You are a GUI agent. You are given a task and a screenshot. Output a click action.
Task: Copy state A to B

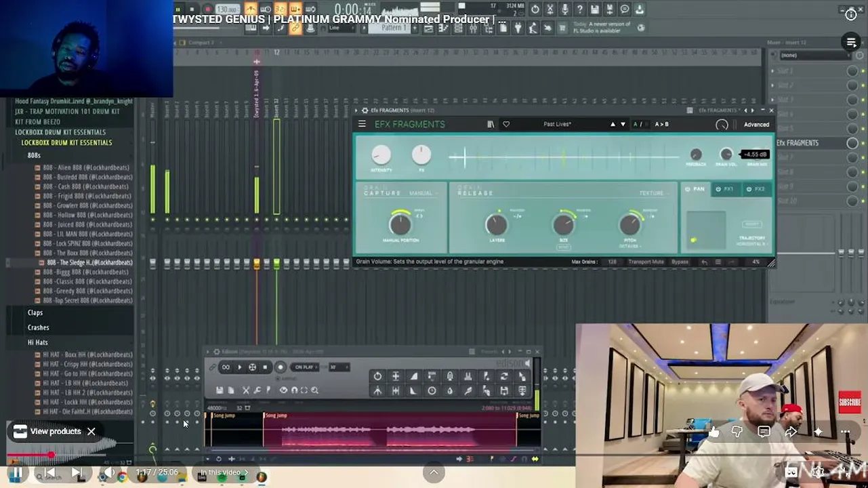point(661,124)
